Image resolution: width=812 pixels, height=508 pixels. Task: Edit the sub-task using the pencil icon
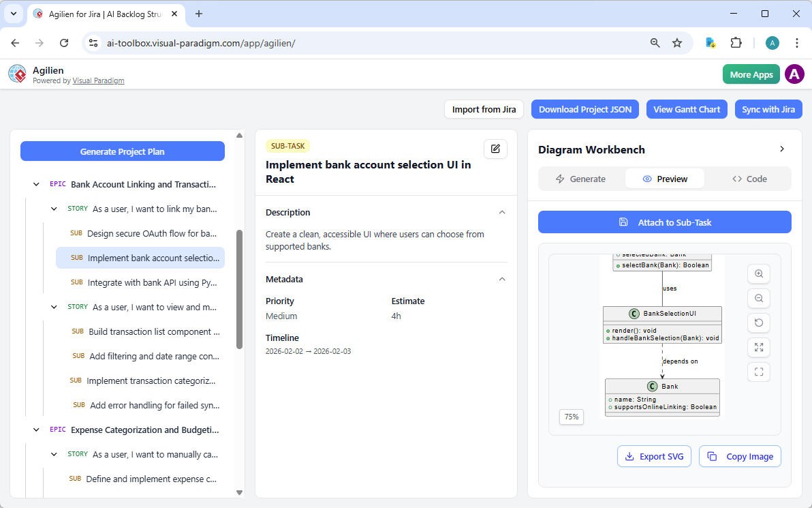495,149
